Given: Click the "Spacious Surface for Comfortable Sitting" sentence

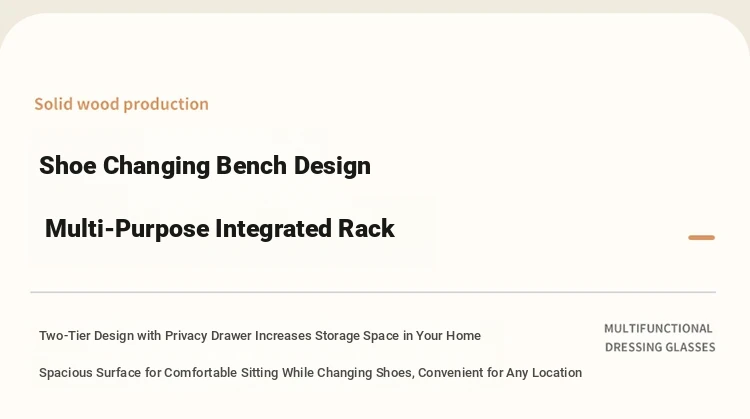Looking at the screenshot, I should click(x=310, y=373).
